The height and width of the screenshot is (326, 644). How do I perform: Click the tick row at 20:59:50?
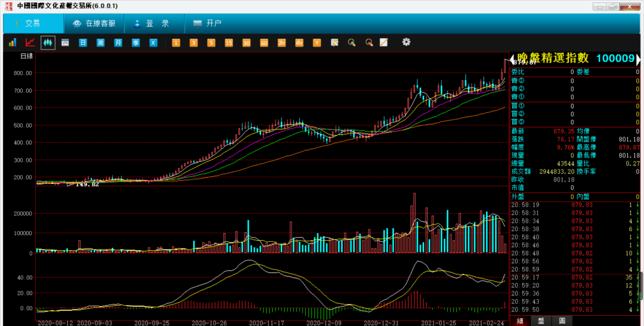pos(575,309)
